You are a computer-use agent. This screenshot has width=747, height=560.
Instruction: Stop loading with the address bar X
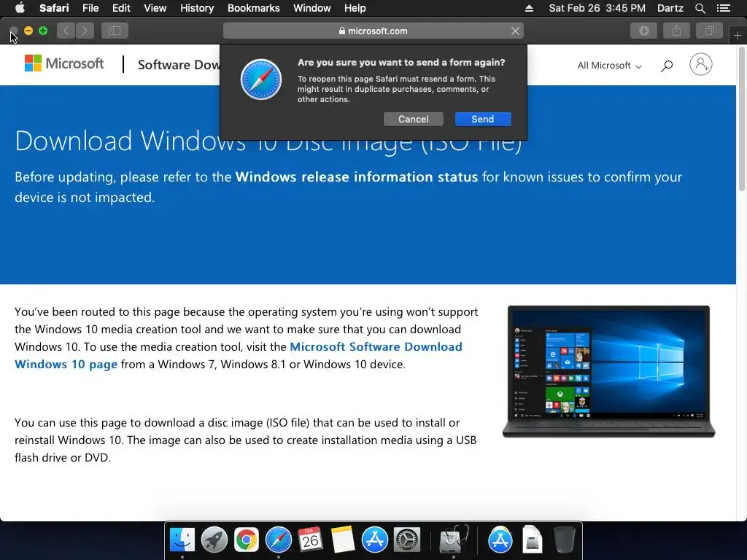[515, 31]
